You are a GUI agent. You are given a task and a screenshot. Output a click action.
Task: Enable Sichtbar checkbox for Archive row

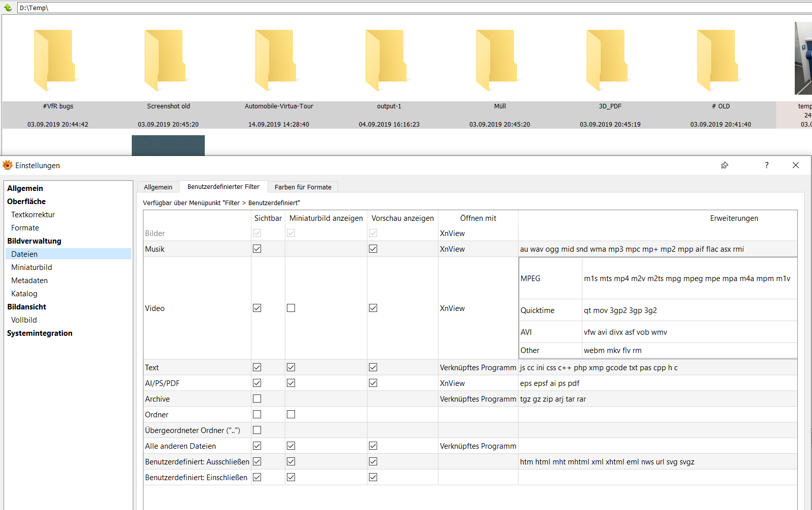click(x=257, y=399)
